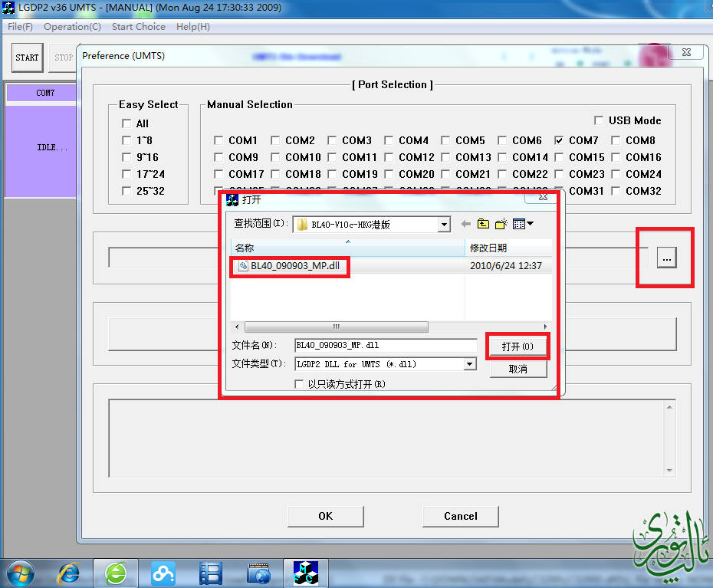The image size is (713, 588).
Task: Expand the file type dropdown
Action: click(470, 364)
